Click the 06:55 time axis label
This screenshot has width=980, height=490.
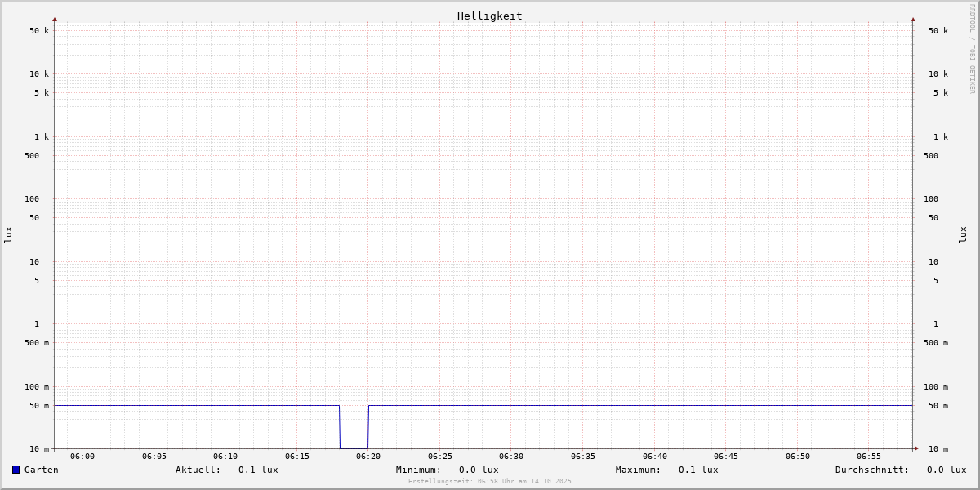pos(869,457)
